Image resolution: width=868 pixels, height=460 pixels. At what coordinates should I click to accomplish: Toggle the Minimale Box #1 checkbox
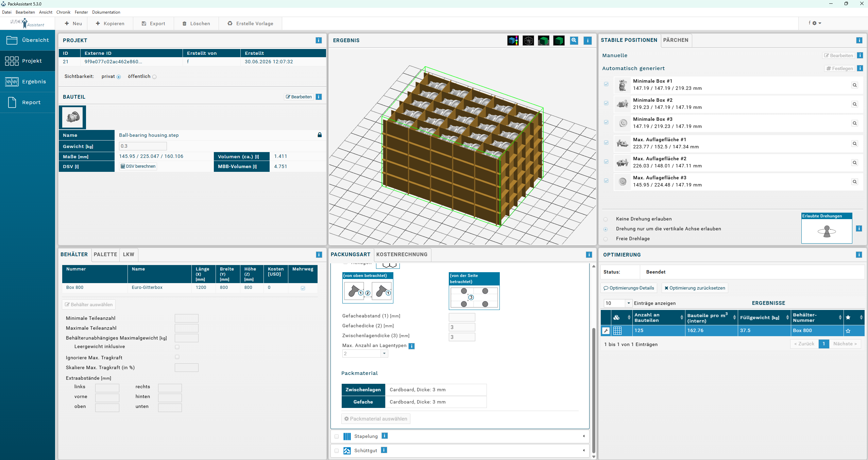606,84
